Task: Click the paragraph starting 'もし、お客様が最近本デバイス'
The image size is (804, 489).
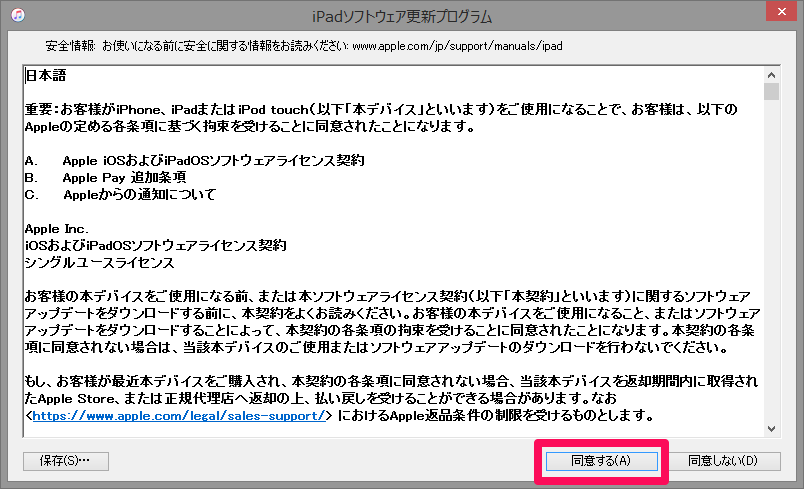Action: [391, 398]
